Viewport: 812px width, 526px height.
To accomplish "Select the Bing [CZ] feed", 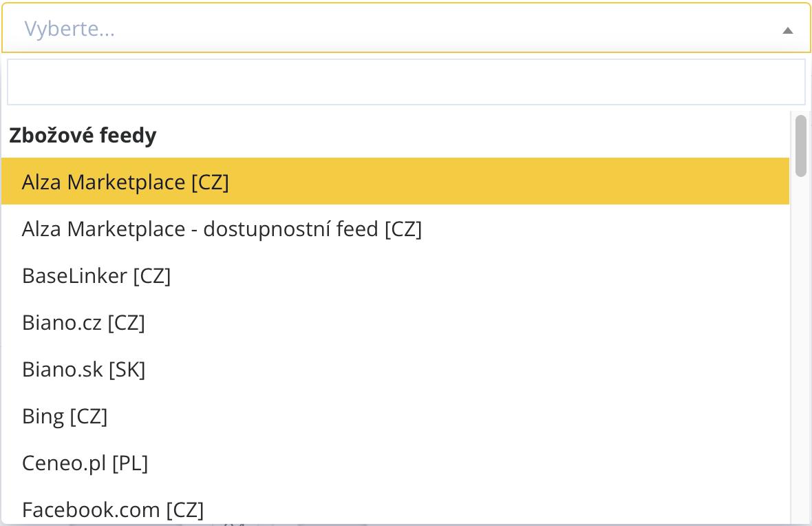I will tap(65, 416).
